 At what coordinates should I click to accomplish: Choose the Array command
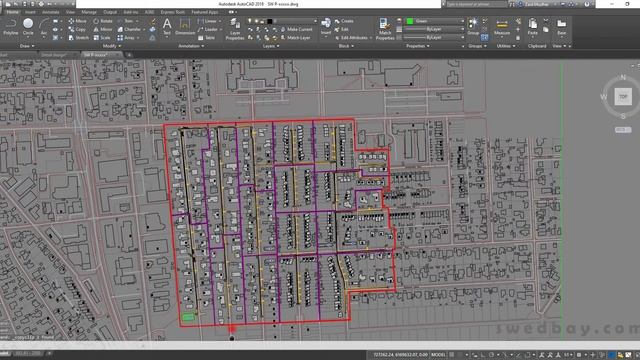[x=126, y=38]
